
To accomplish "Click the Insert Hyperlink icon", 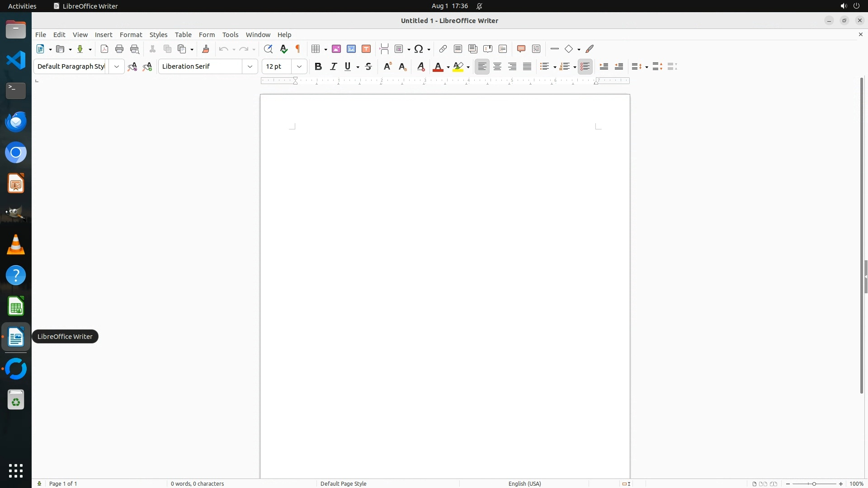I will pyautogui.click(x=443, y=49).
